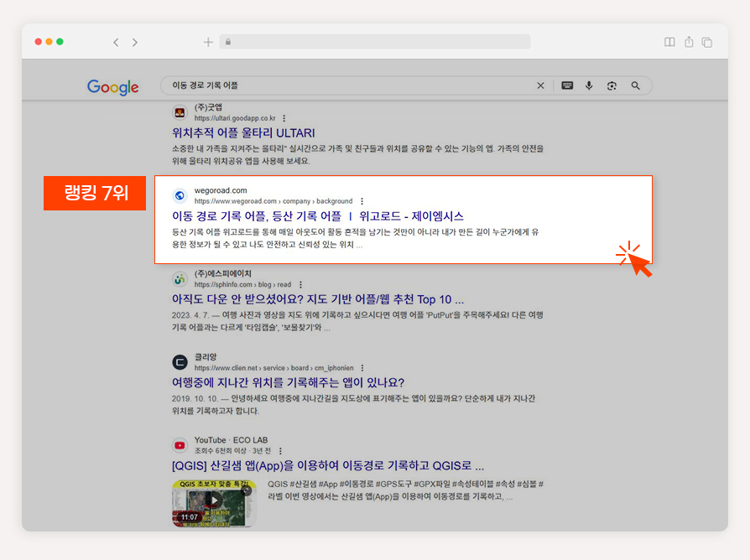The height and width of the screenshot is (560, 750).
Task: Click the YouTube favicon for ECO LAB
Action: (180, 445)
